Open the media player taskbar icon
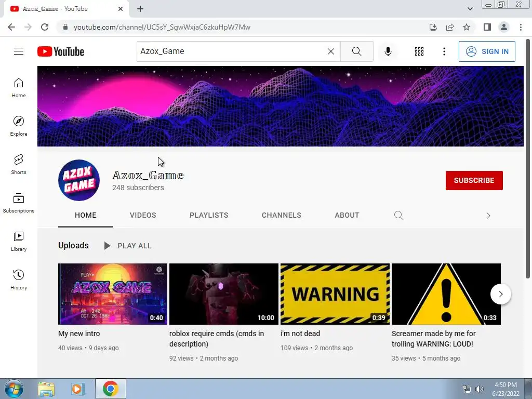This screenshot has height=399, width=532. [x=77, y=389]
